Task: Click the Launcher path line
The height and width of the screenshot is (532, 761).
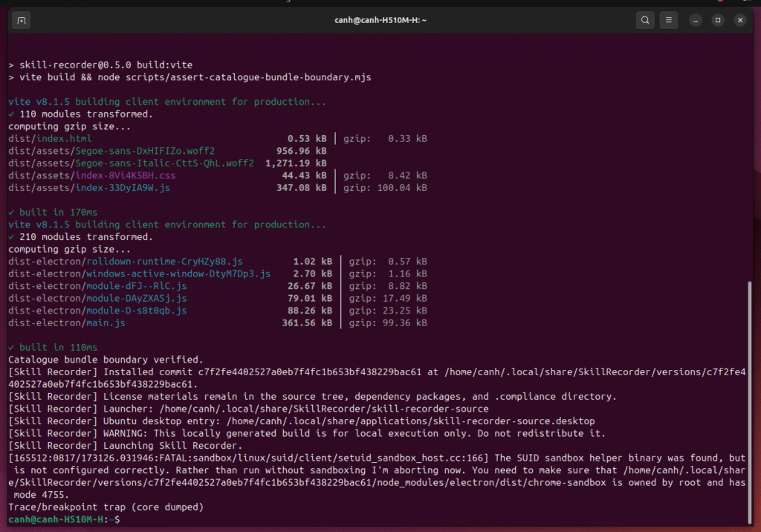Action: (248, 409)
